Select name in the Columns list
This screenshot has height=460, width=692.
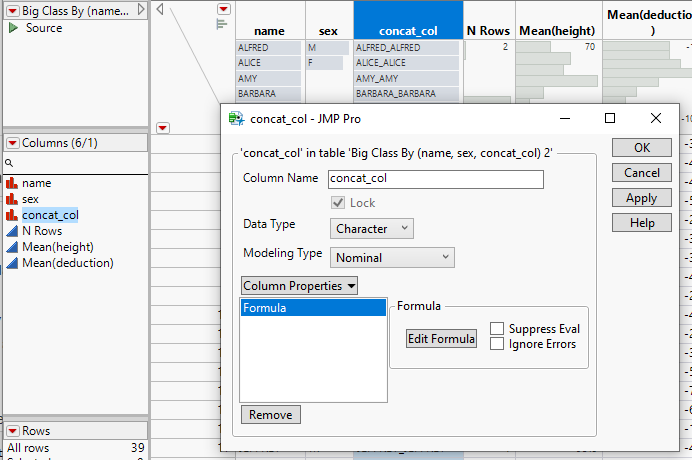[x=37, y=183]
